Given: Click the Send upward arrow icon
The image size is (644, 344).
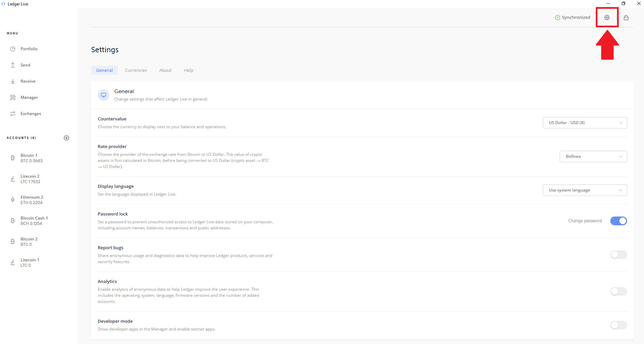Looking at the screenshot, I should [x=13, y=65].
